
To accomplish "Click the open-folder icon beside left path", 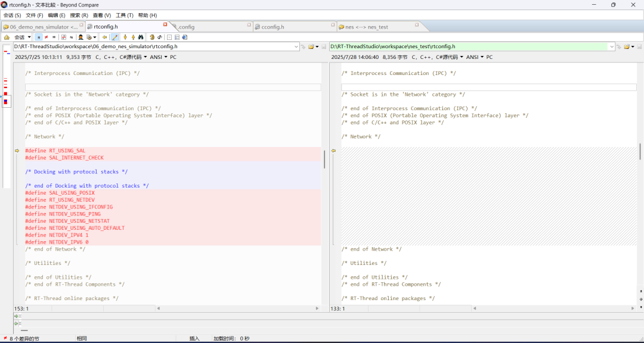I will pos(310,46).
